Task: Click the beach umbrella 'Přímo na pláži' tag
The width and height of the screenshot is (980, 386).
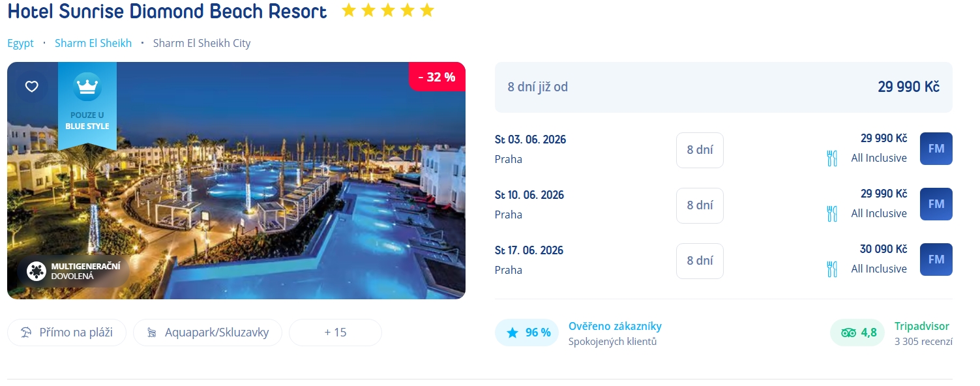Action: (67, 333)
